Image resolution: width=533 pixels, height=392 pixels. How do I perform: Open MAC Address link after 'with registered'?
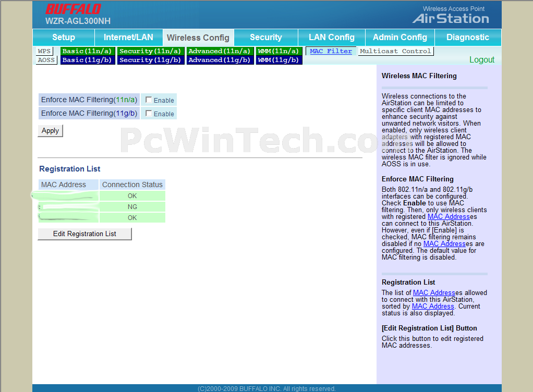[449, 217]
